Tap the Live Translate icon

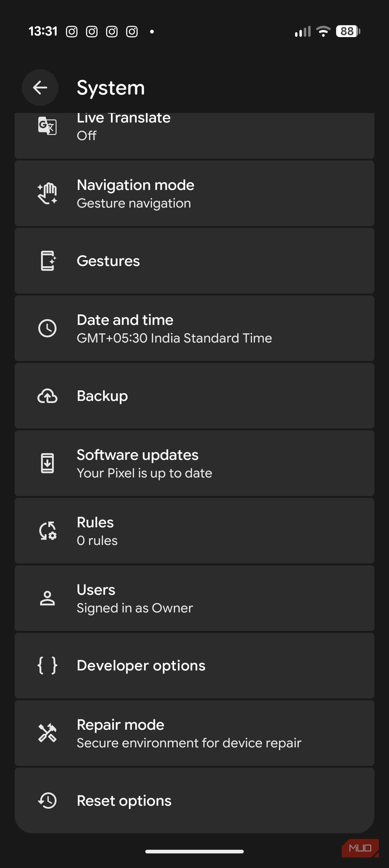click(47, 126)
